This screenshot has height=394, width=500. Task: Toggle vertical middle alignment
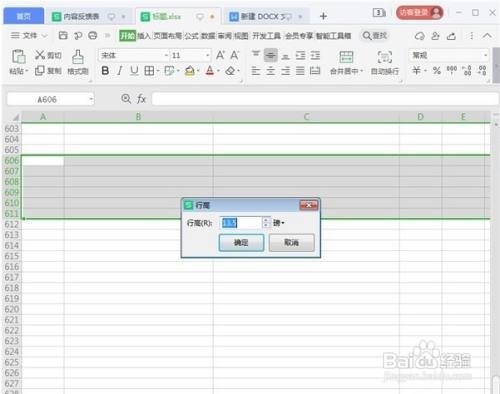[270, 55]
